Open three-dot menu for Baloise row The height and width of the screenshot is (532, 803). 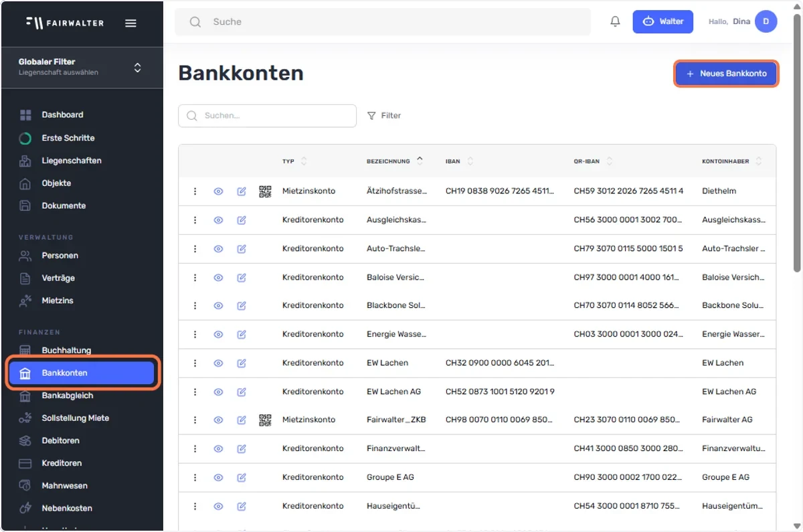pyautogui.click(x=195, y=277)
